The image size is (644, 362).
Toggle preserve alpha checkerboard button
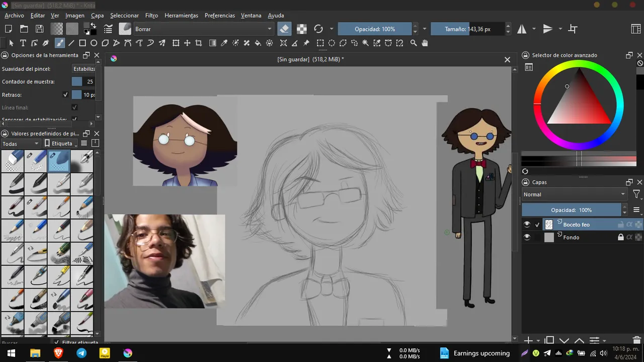tap(301, 29)
